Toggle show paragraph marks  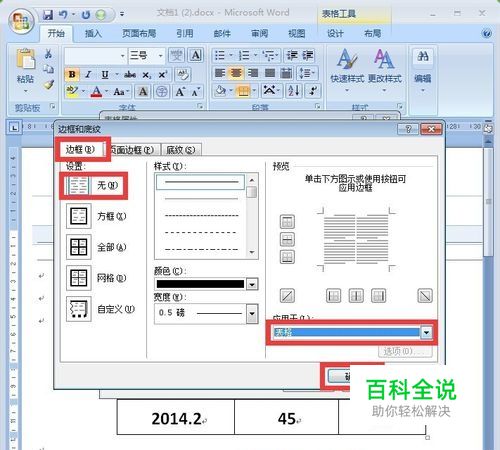tap(313, 91)
